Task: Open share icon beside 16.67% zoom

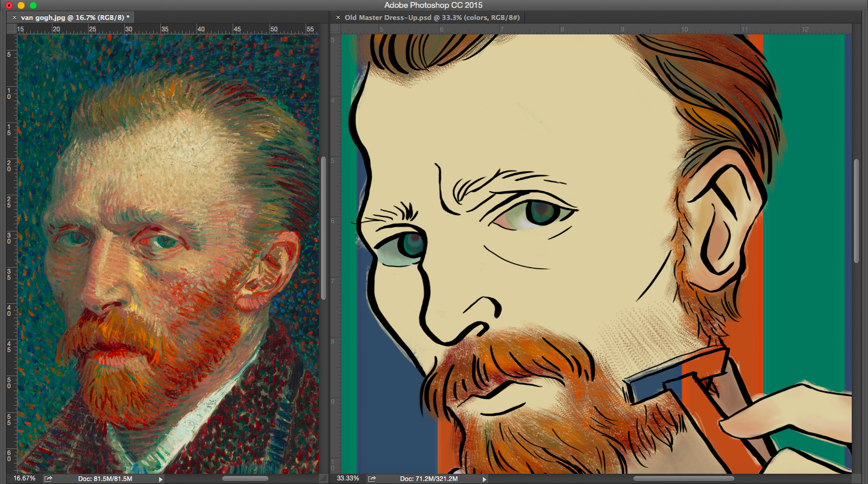Action: (48, 479)
